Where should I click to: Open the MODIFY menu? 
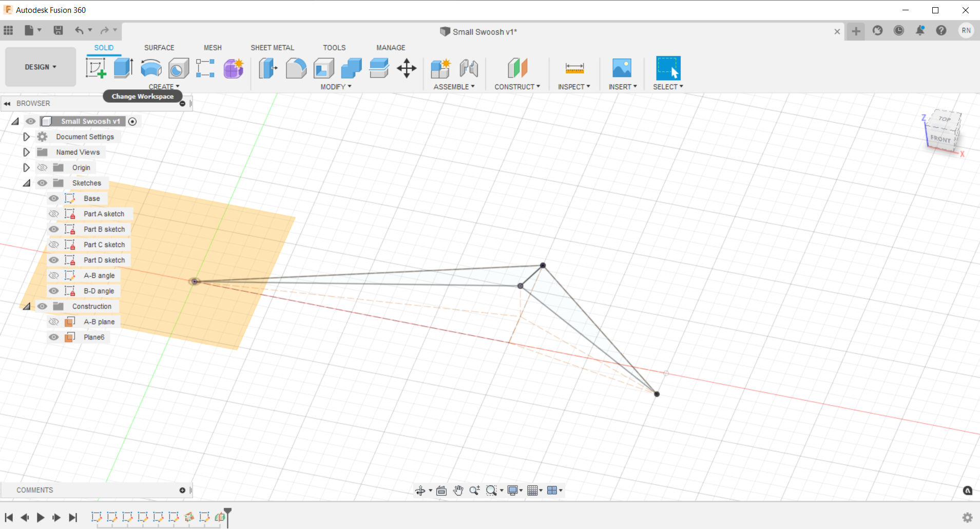[336, 87]
